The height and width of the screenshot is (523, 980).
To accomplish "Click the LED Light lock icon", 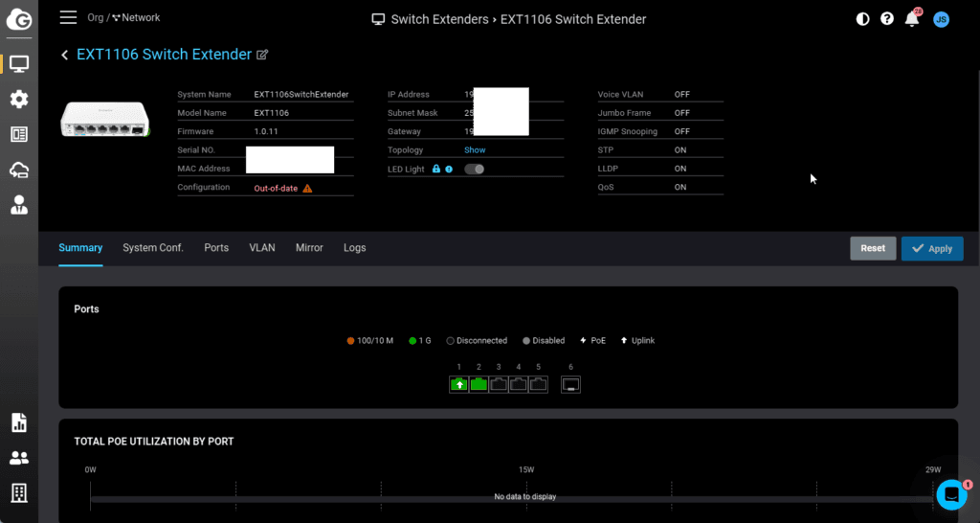I will pos(436,170).
